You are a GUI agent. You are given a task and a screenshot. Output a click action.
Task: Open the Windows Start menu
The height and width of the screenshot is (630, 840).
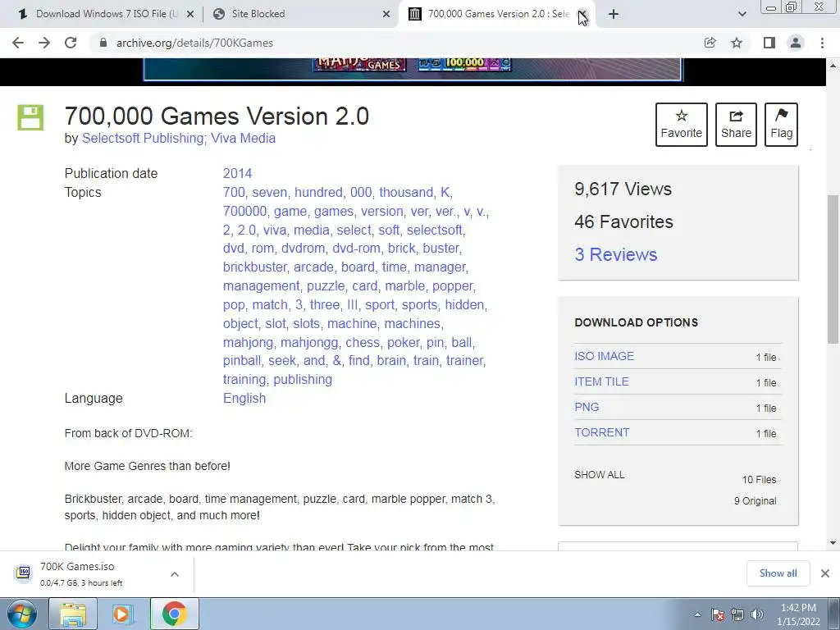(22, 614)
